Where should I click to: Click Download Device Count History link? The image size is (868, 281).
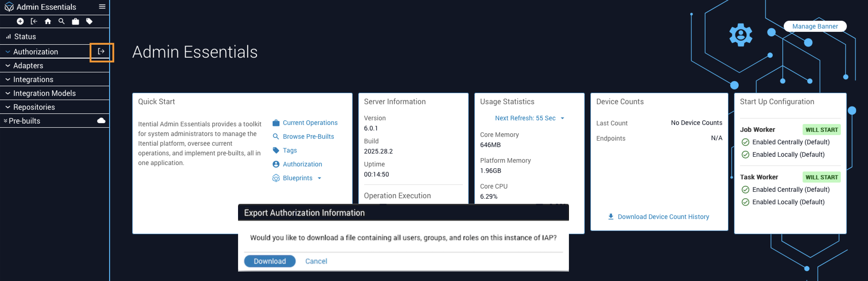click(663, 216)
